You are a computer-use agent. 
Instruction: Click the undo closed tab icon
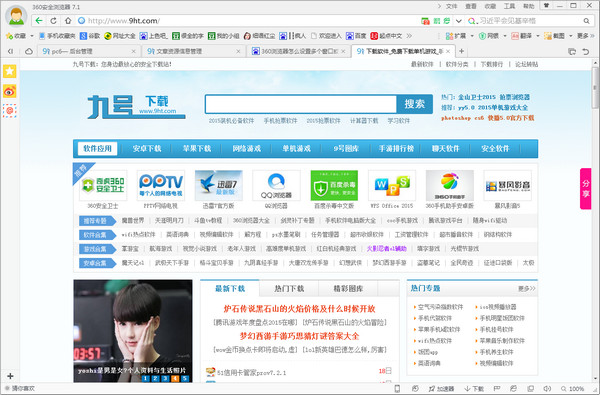586,51
